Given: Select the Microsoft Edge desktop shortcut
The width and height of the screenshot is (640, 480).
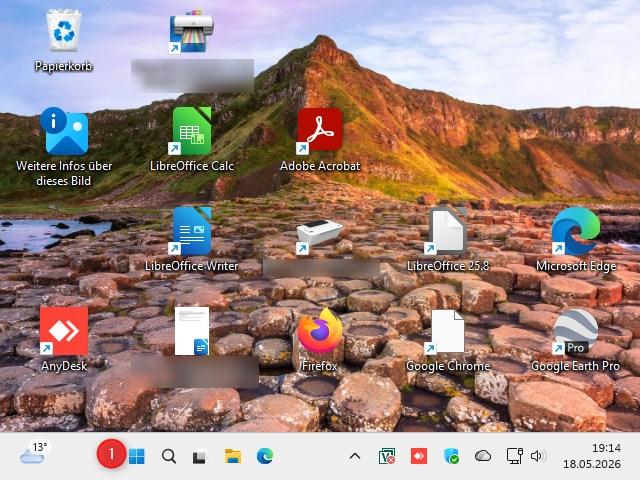Looking at the screenshot, I should click(x=576, y=231).
